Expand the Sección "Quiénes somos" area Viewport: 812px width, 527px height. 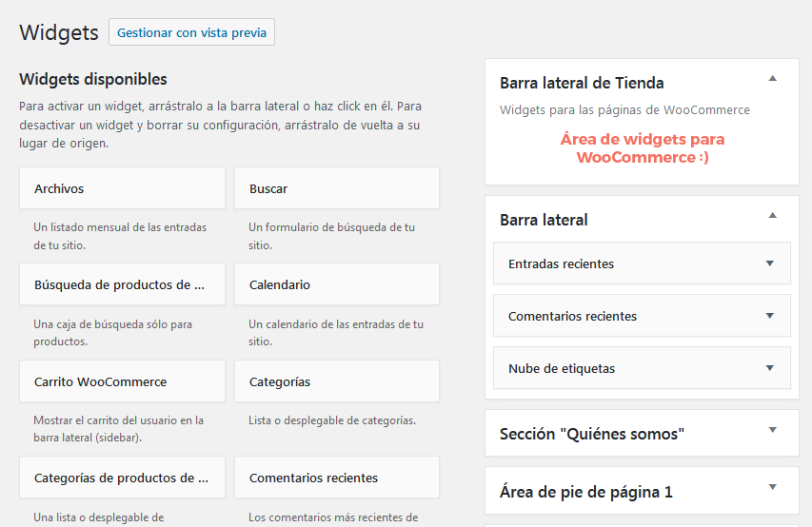[x=773, y=430]
